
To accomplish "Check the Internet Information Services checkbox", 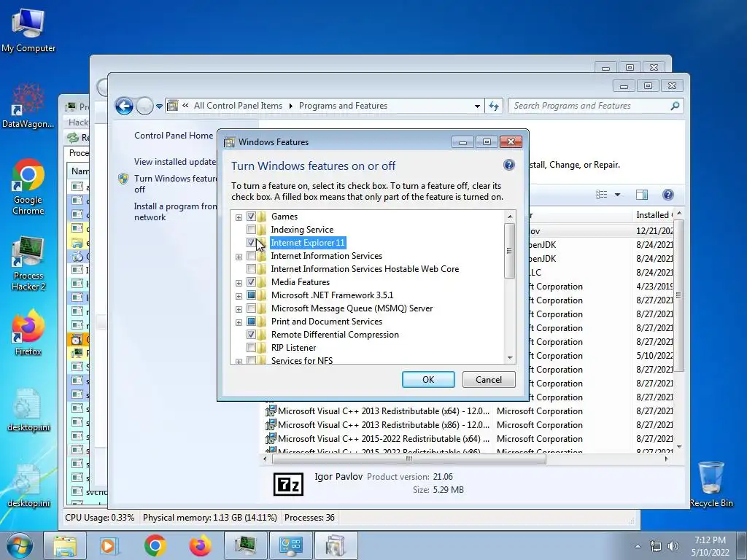I will pyautogui.click(x=251, y=256).
